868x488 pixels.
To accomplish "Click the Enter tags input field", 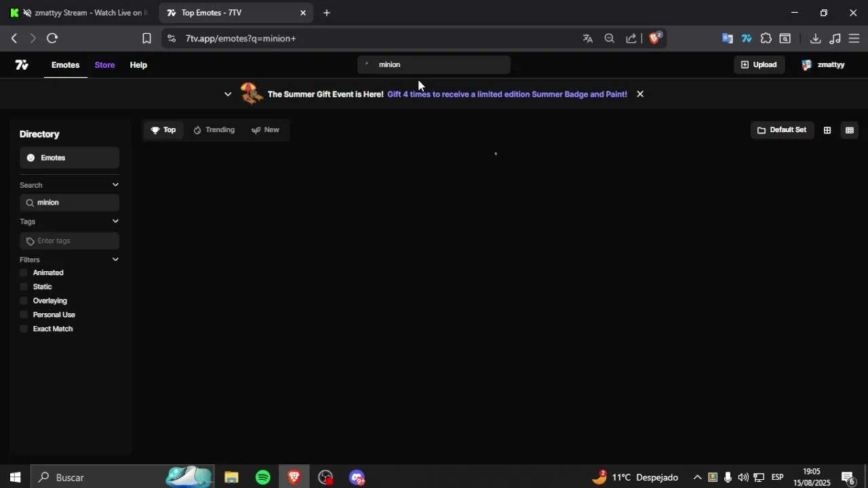I will point(69,241).
